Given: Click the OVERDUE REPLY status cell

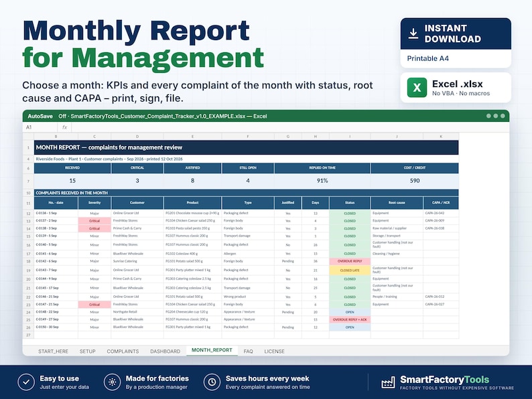Looking at the screenshot, I should pyautogui.click(x=350, y=261).
